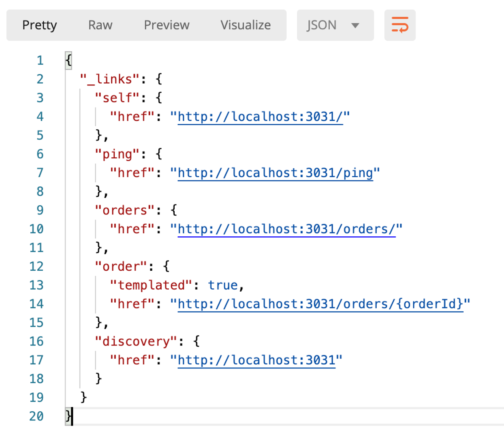Click the "order" key on line 12
The image size is (504, 439).
(121, 267)
